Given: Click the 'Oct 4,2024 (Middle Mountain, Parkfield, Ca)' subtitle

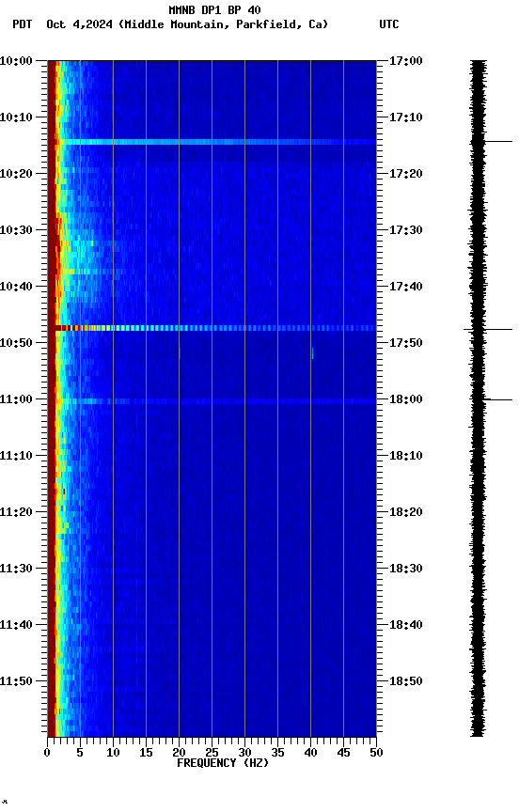Looking at the screenshot, I should pos(187,24).
